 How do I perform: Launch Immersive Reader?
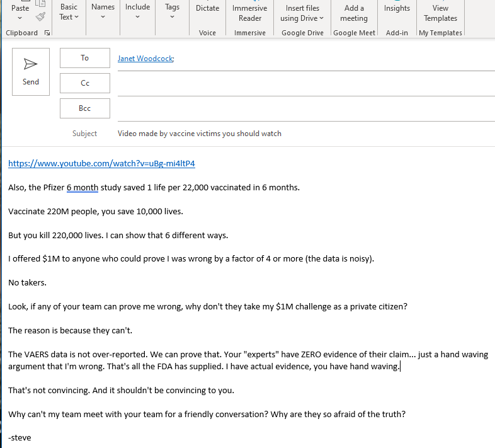[x=249, y=13]
